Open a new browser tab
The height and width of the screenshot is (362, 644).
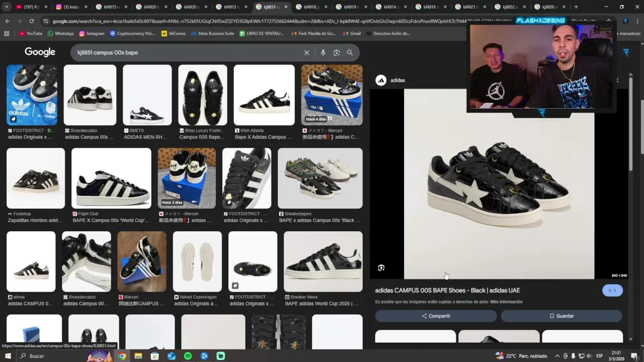pos(576,7)
